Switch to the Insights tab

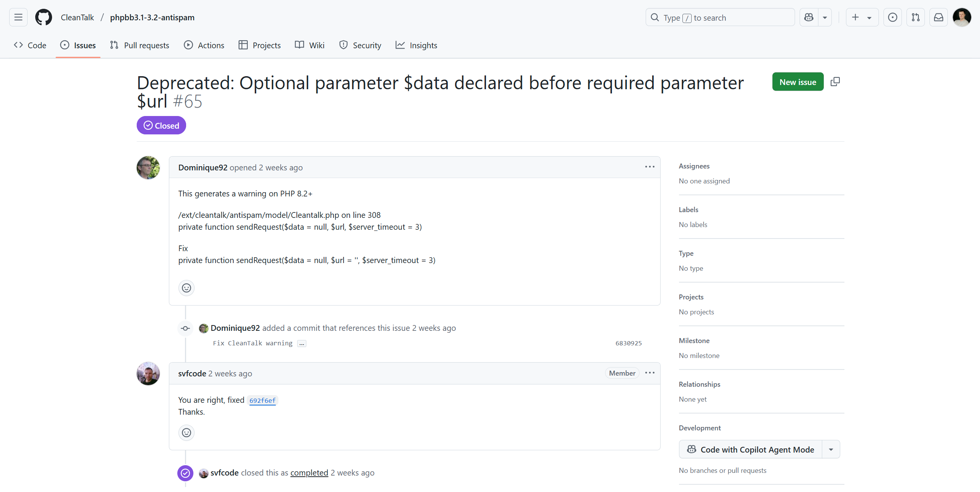point(416,45)
